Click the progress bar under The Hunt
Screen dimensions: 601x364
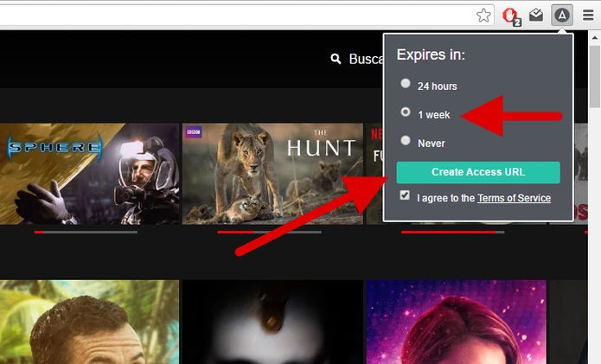(x=270, y=233)
